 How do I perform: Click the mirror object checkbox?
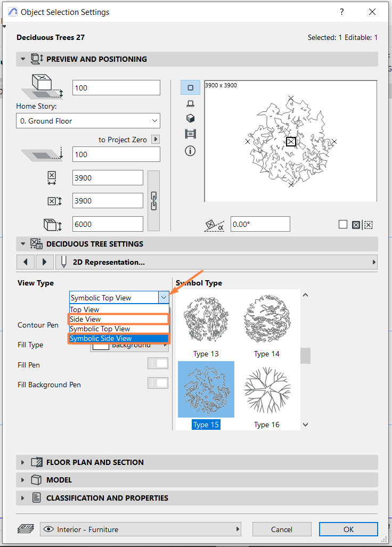point(343,224)
